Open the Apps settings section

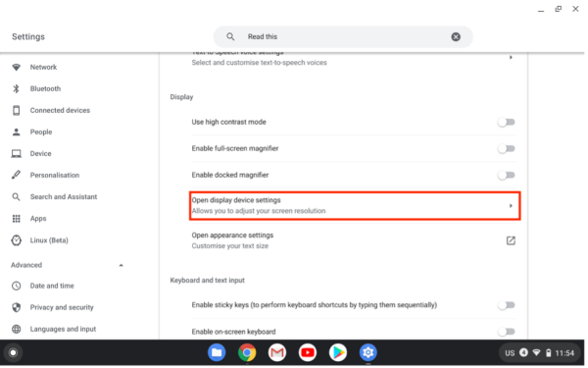pyautogui.click(x=38, y=219)
